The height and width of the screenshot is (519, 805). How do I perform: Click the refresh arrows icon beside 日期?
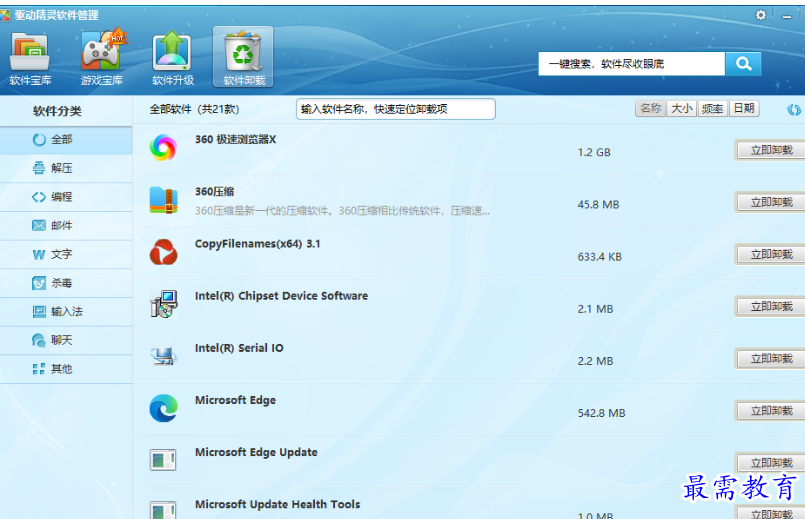tap(794, 109)
